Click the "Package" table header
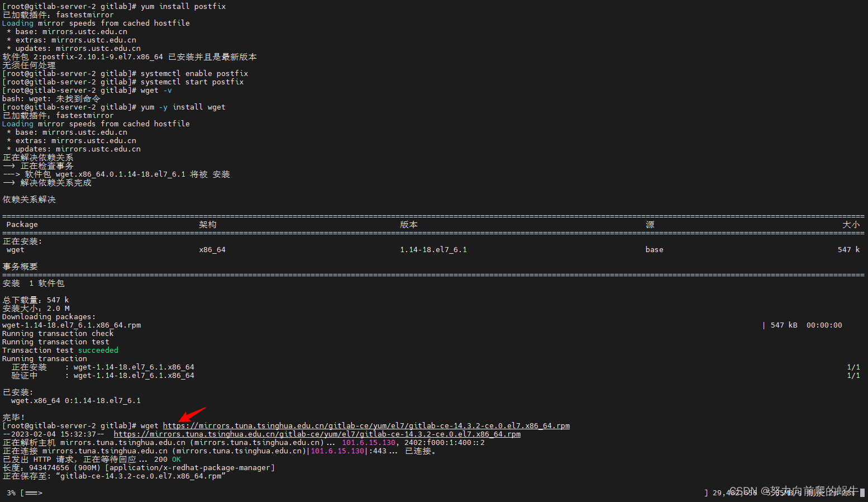This screenshot has height=502, width=868. pyautogui.click(x=22, y=225)
